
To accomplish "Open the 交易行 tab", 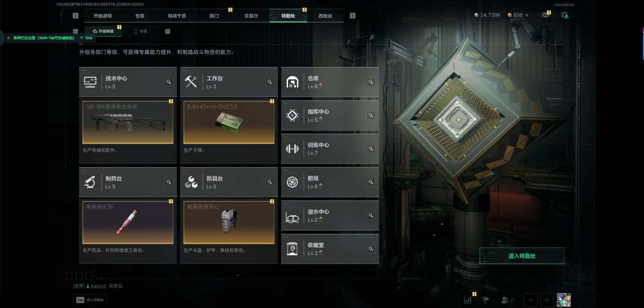I will pos(251,16).
